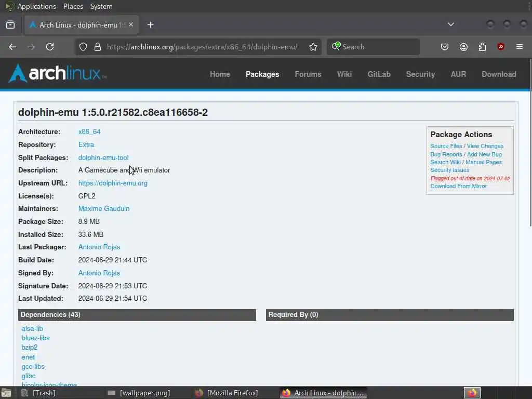Visit the https://dolphin-emu.org upstream link
Screen dimensions: 532x399
(x=113, y=183)
